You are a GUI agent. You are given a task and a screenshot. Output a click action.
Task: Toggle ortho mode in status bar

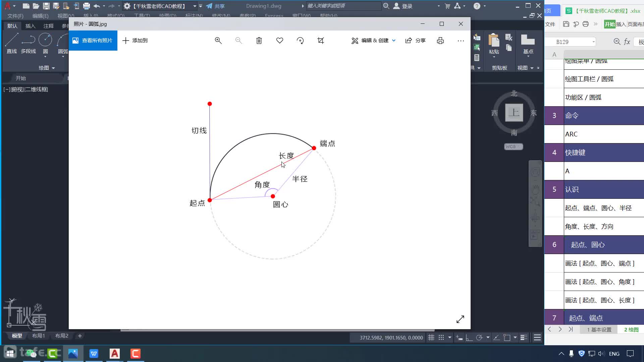click(x=469, y=338)
